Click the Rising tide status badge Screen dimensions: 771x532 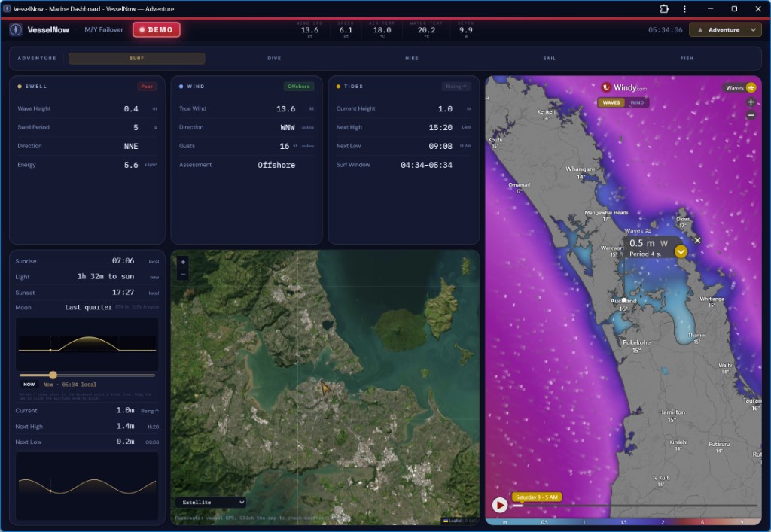456,87
